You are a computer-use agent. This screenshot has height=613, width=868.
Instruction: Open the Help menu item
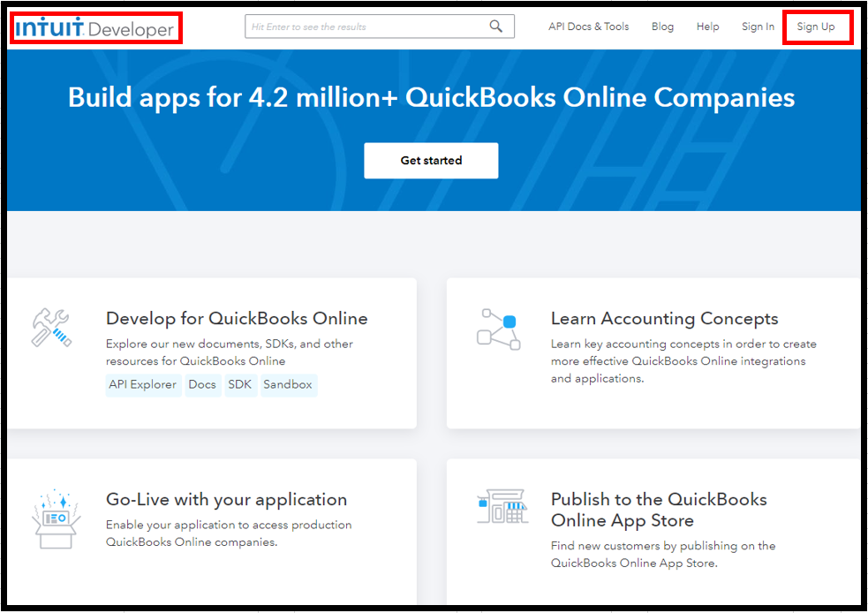click(x=707, y=26)
